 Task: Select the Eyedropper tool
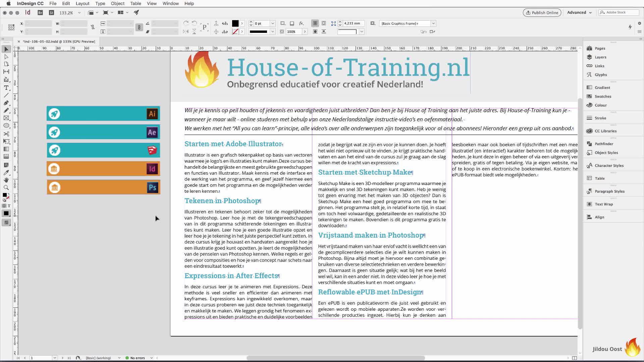pos(6,173)
